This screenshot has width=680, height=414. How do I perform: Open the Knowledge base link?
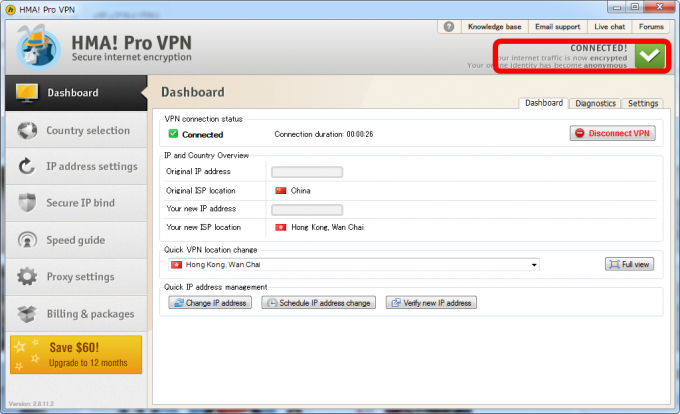494,27
